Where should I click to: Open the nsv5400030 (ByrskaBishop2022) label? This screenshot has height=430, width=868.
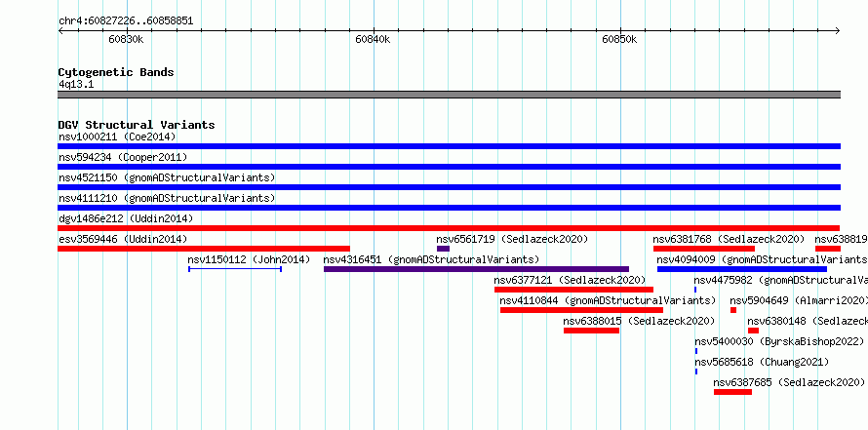click(779, 341)
